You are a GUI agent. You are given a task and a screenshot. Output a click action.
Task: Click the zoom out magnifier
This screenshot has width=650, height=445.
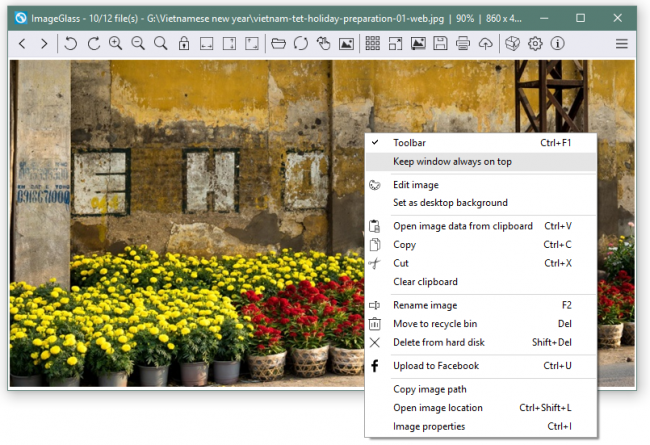click(x=138, y=43)
